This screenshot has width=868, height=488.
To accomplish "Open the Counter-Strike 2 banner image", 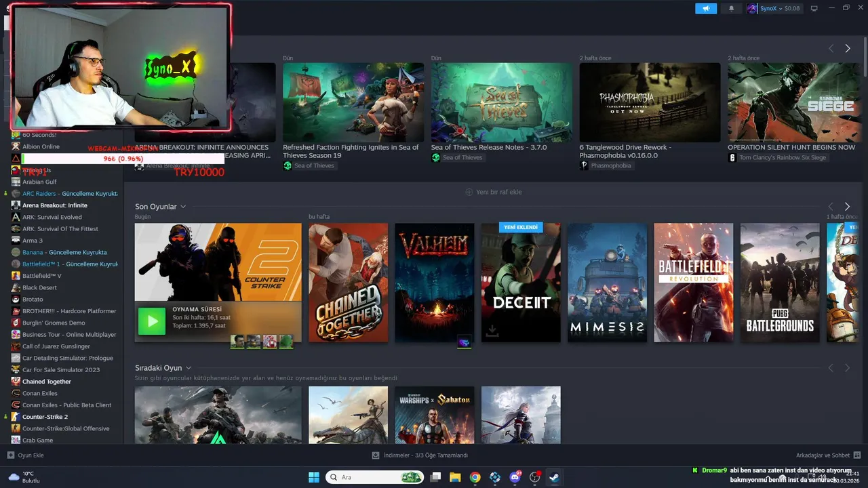I will click(218, 262).
